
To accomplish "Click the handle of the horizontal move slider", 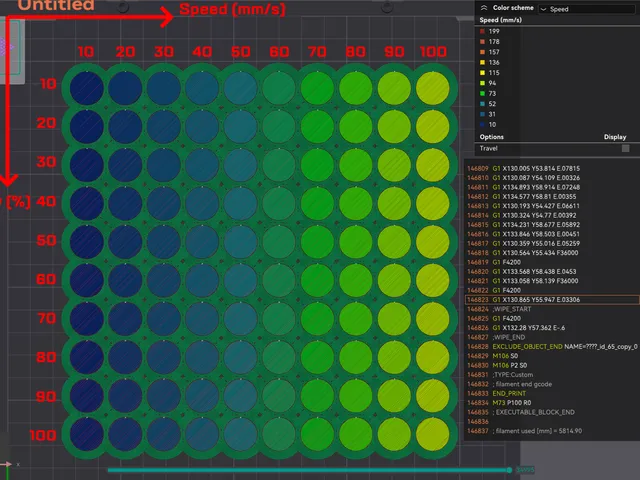I will [509, 470].
